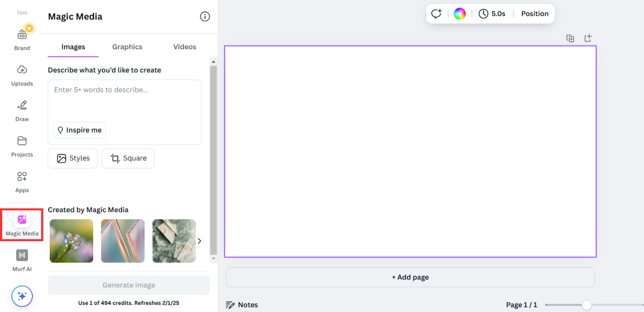The image size is (644, 312).
Task: Open the Styles options
Action: point(72,158)
